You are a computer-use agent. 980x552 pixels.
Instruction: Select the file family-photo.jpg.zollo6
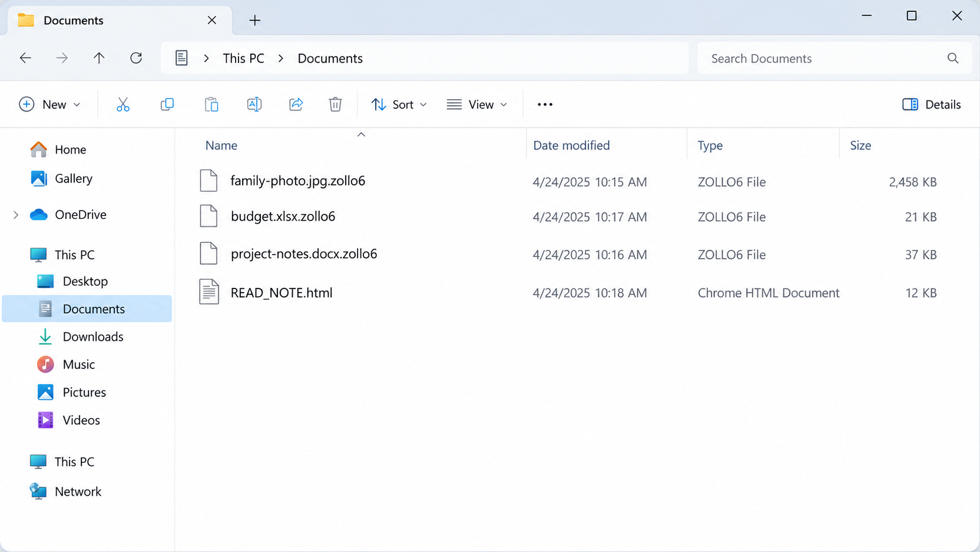[x=298, y=181]
